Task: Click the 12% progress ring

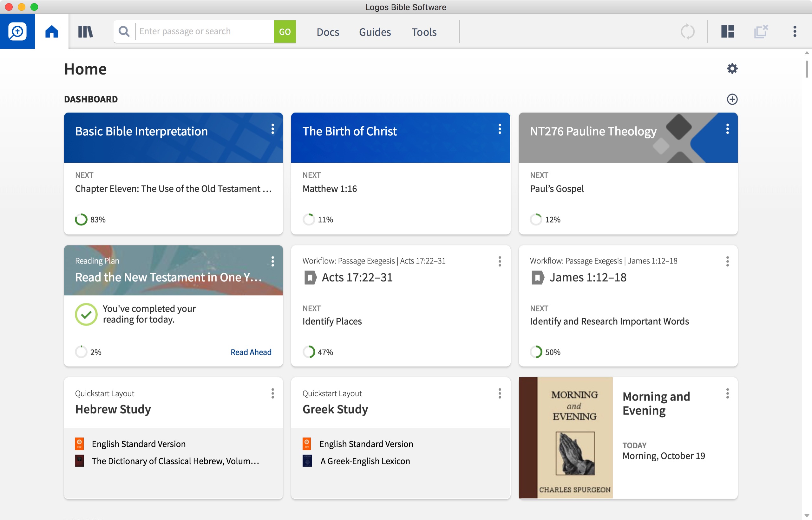Action: tap(536, 219)
